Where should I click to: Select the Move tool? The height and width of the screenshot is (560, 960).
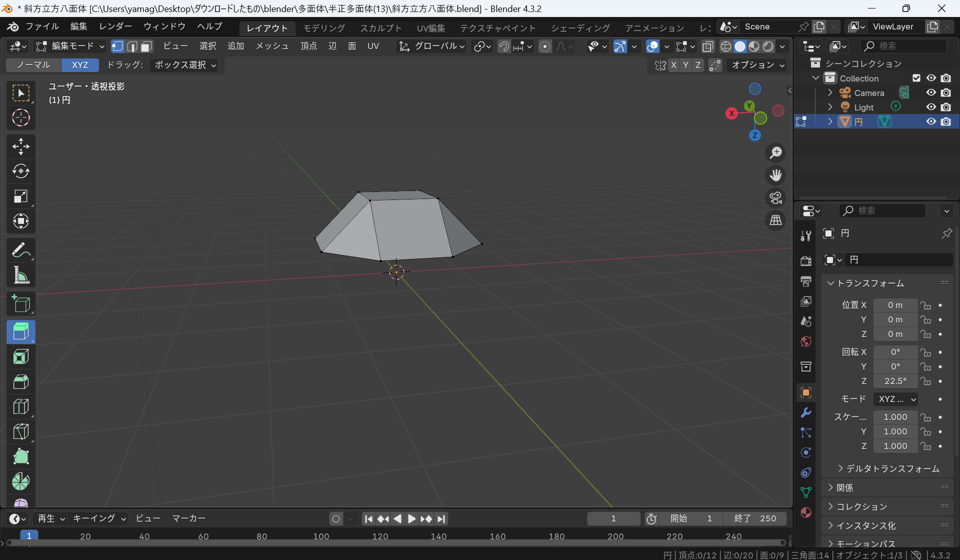pyautogui.click(x=20, y=146)
